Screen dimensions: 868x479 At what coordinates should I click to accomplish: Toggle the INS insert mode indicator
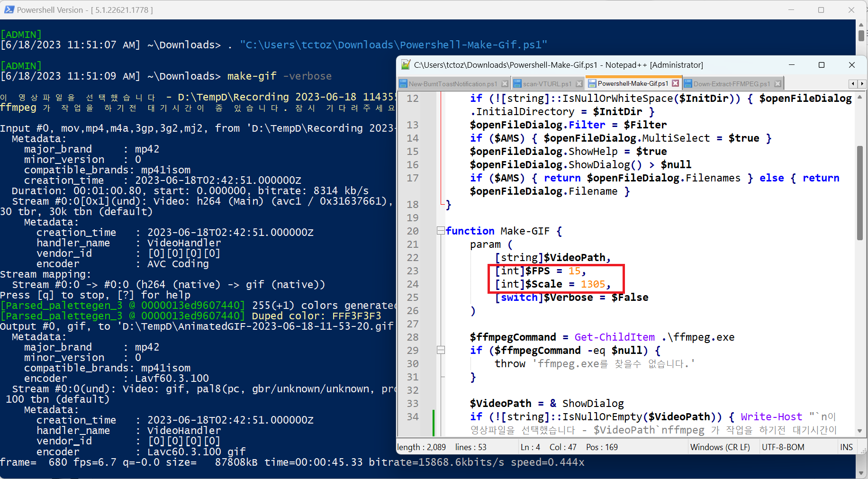point(847,447)
